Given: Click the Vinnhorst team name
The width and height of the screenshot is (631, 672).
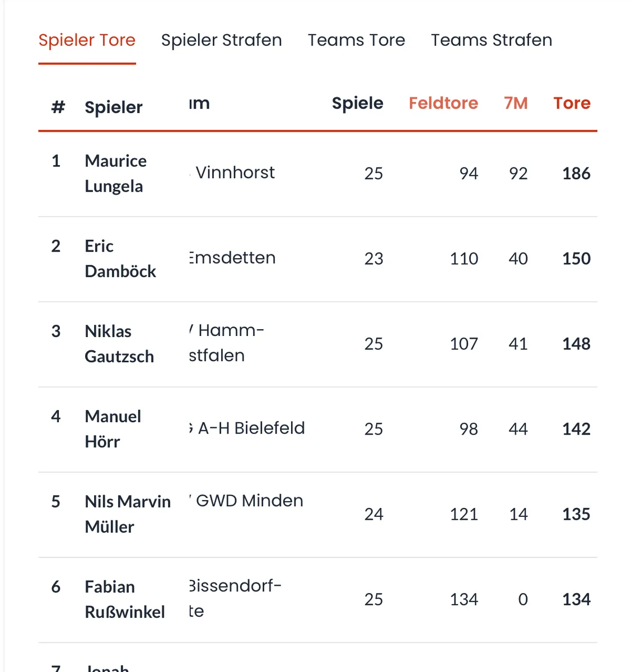Looking at the screenshot, I should [235, 172].
